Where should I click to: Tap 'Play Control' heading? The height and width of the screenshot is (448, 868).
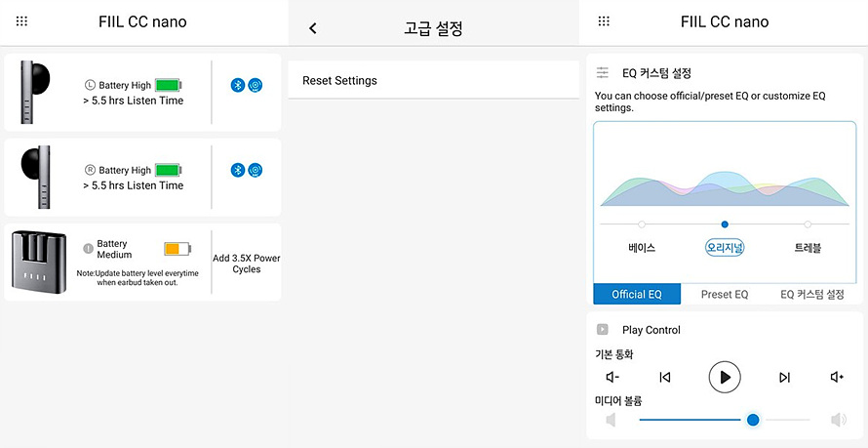[x=651, y=330]
